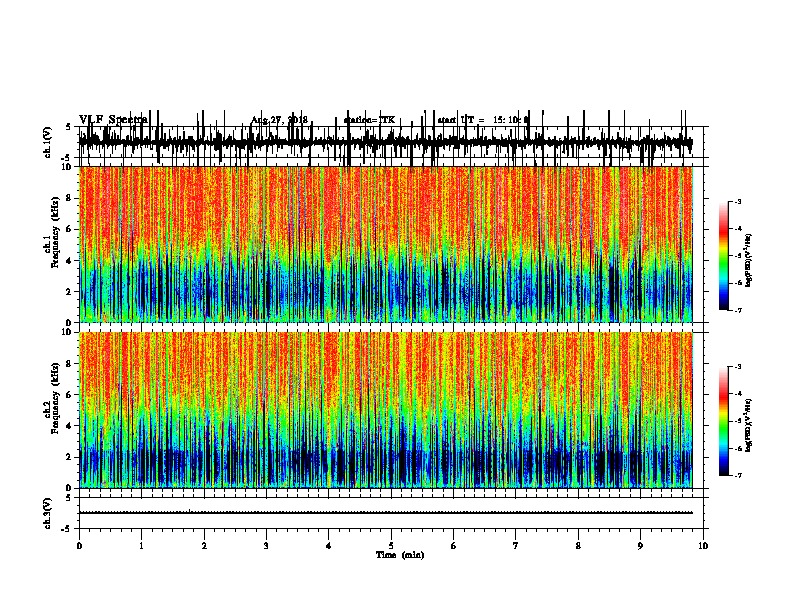792x612 pixels.
Task: Click the '-5' volt tick of ch.1 waveform
Action: click(x=67, y=158)
